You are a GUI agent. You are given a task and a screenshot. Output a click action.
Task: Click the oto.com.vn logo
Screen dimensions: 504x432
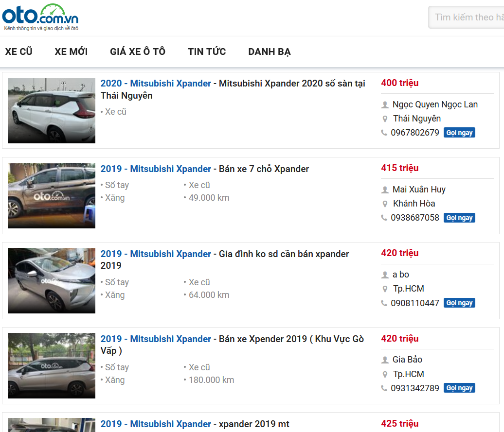40,17
